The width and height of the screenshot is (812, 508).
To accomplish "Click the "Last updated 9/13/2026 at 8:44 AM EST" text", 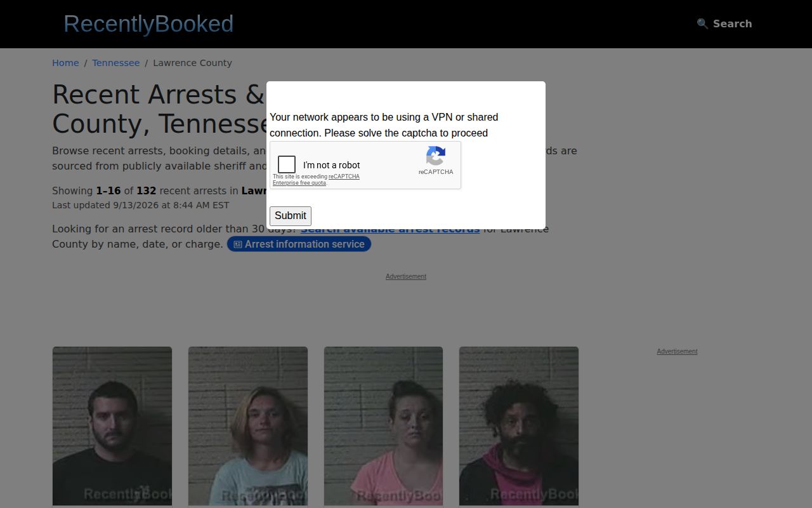I will coord(141,205).
